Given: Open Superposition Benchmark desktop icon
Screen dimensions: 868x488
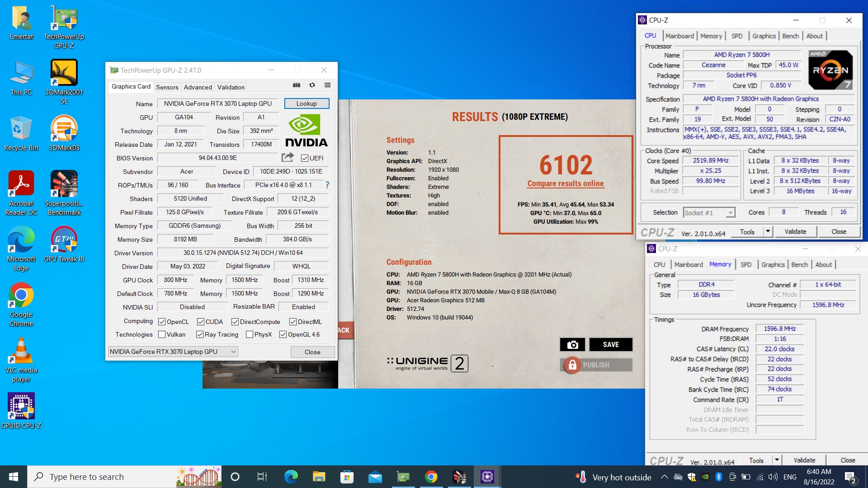Looking at the screenshot, I should 64,193.
